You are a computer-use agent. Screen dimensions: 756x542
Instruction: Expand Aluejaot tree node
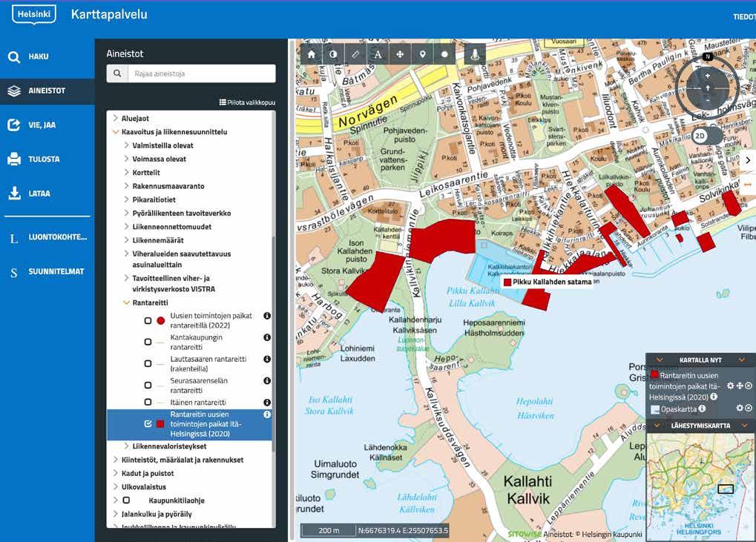tap(115, 118)
